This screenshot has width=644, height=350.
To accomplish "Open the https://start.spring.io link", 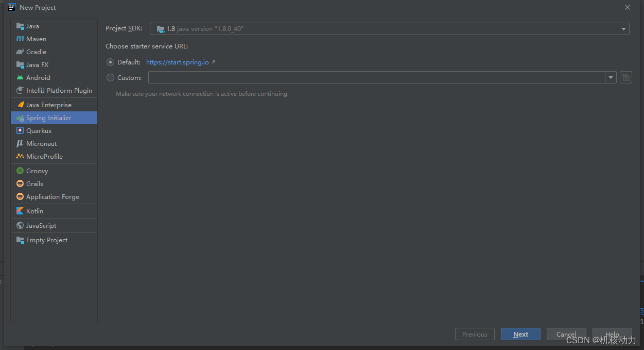I will (178, 62).
